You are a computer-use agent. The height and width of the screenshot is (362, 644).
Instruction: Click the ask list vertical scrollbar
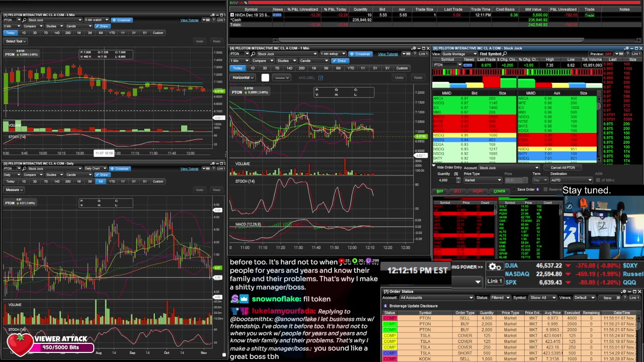[x=599, y=128]
